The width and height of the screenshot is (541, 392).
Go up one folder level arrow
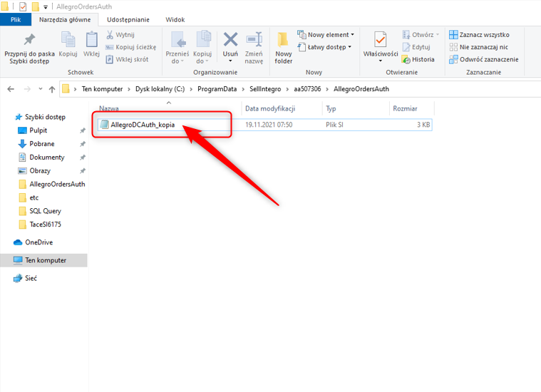tap(52, 89)
